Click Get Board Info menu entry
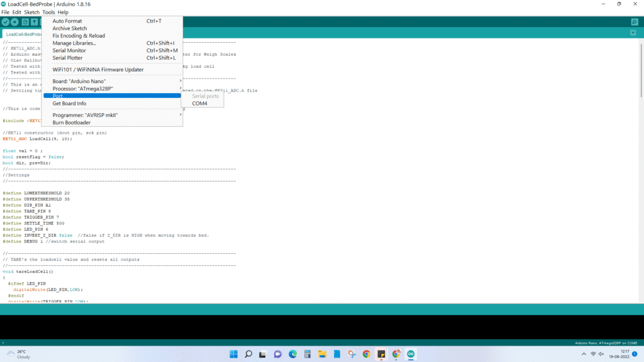Image resolution: width=644 pixels, height=362 pixels. click(69, 103)
